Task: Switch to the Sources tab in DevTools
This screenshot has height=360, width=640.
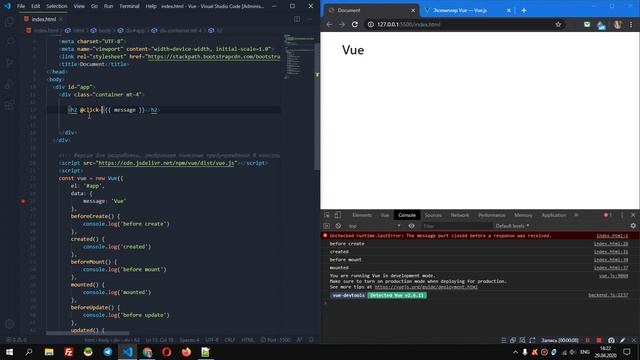Action: [x=433, y=215]
